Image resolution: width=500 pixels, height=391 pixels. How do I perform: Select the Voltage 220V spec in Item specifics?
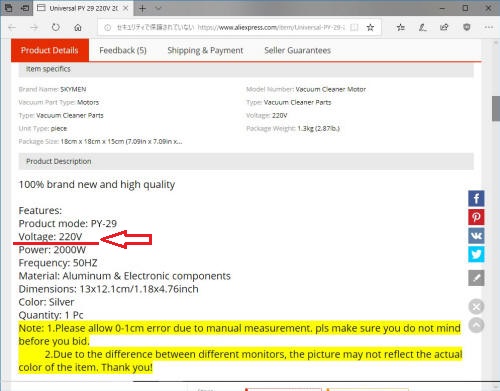(267, 115)
